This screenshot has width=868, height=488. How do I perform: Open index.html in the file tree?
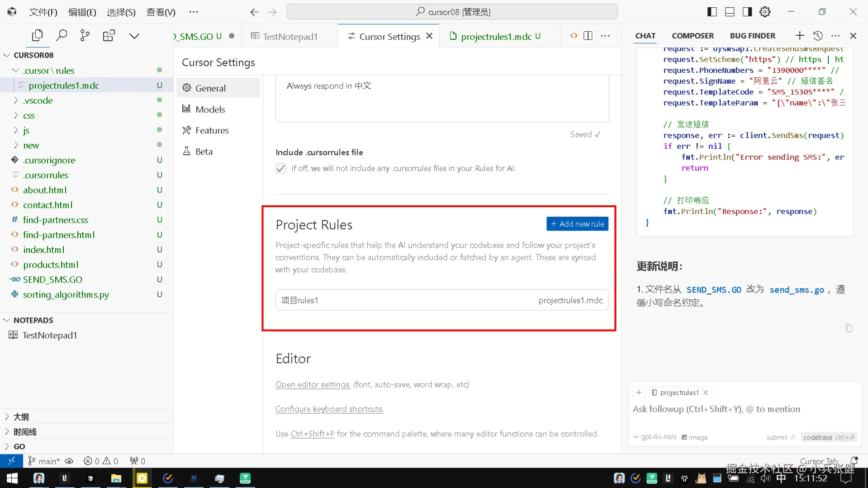tap(87, 250)
